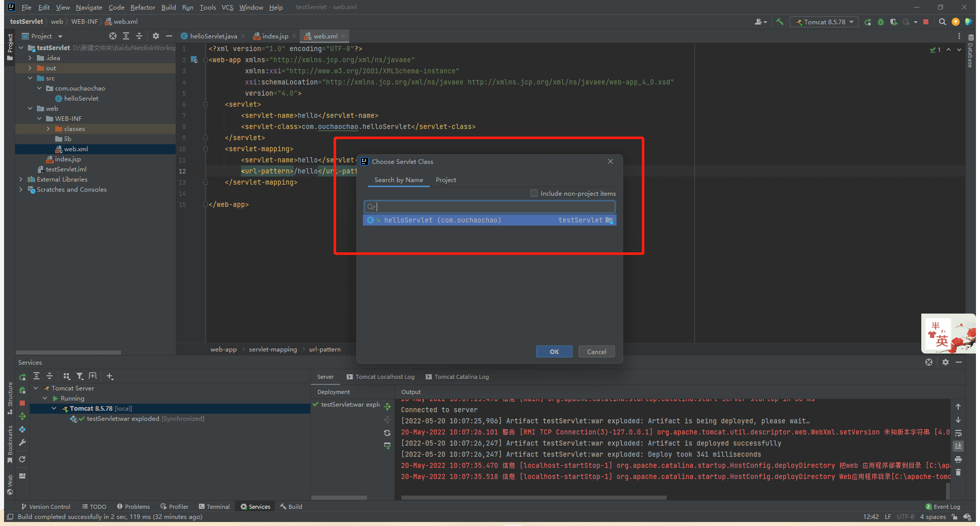Click the Build Project hammer icon
Viewport: 980px width, 526px height.
tap(780, 22)
